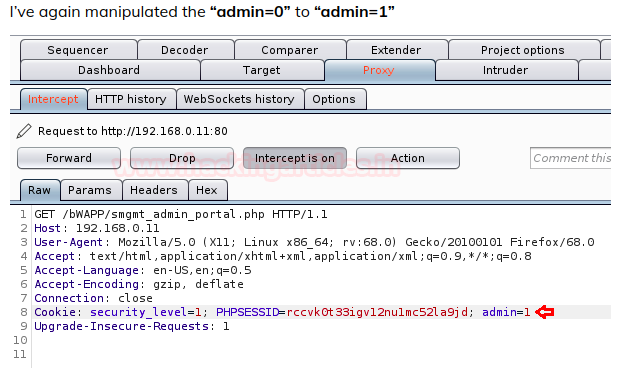Open the proxy Options sub-tab
618x368 pixels.
click(x=335, y=99)
